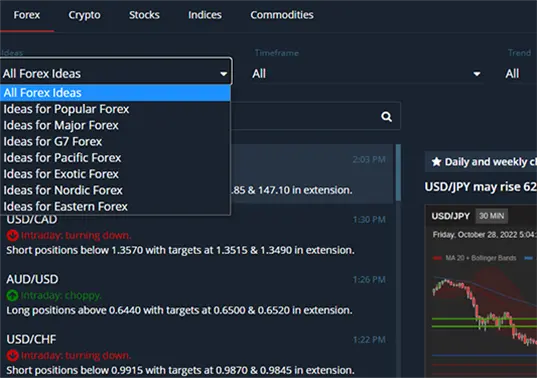
Task: Collapse the All Forex Ideas dropdown arrow
Action: coord(223,74)
